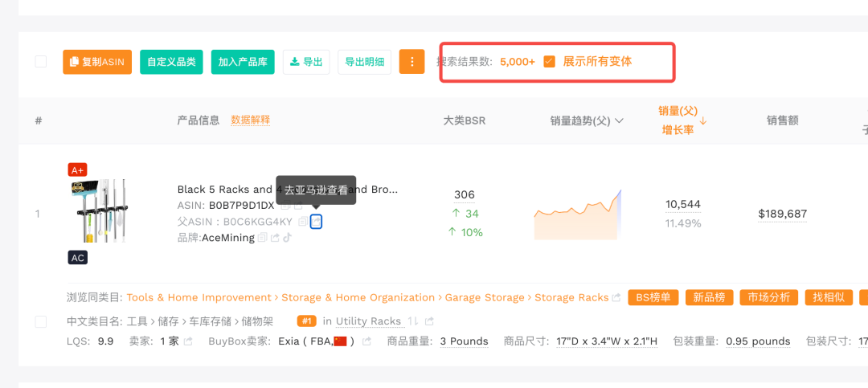
Task: Click the AceMining brand name
Action: pos(228,238)
